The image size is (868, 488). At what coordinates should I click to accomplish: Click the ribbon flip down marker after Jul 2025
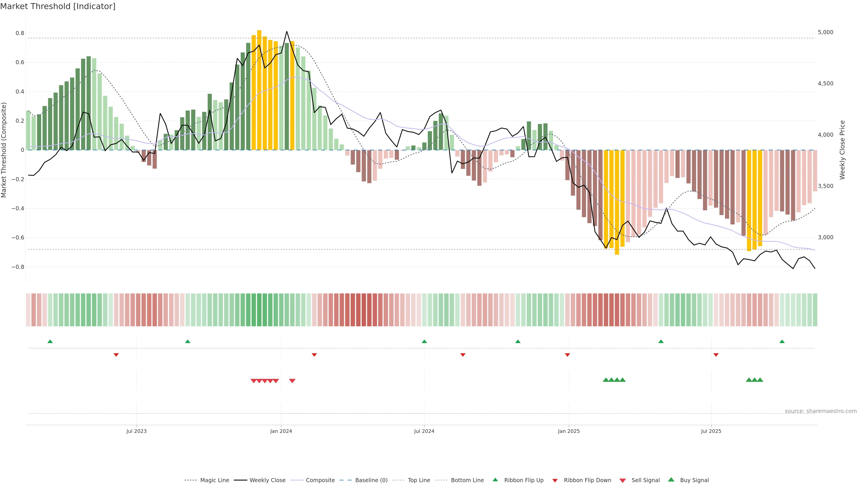[716, 355]
